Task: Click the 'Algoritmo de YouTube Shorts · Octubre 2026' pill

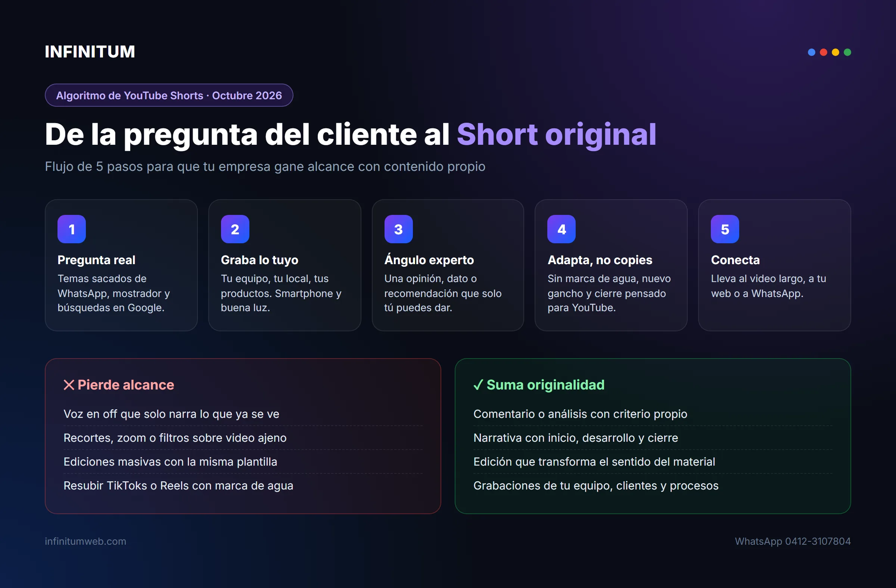Action: pos(169,95)
